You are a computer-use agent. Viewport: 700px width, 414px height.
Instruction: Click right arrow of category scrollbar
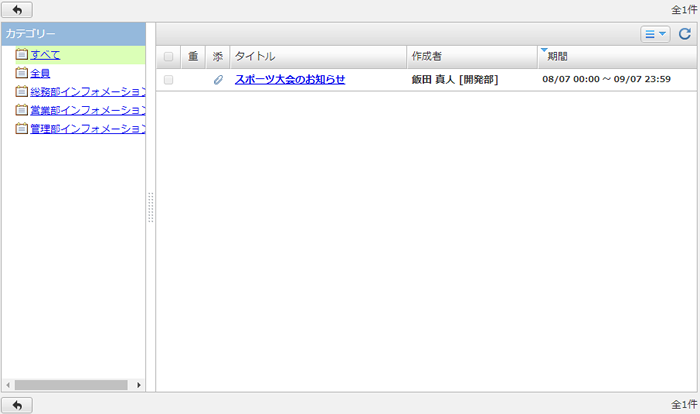tap(139, 385)
